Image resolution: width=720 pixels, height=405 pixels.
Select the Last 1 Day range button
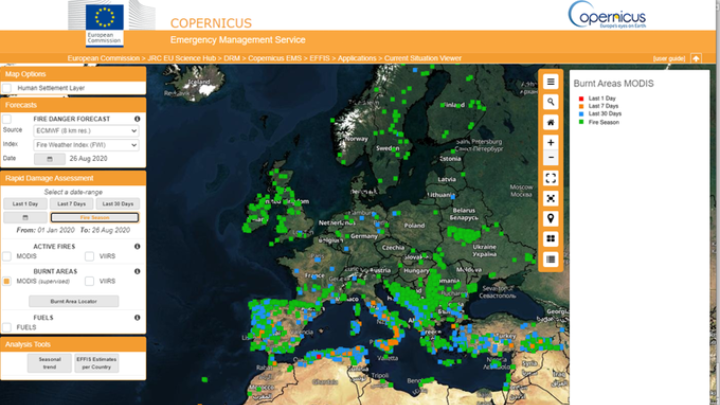(x=25, y=204)
